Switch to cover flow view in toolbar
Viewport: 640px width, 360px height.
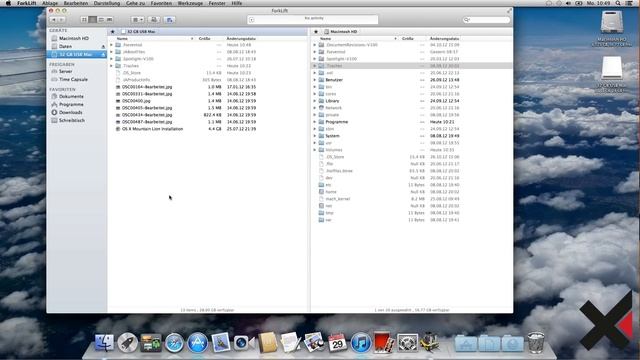(109, 20)
